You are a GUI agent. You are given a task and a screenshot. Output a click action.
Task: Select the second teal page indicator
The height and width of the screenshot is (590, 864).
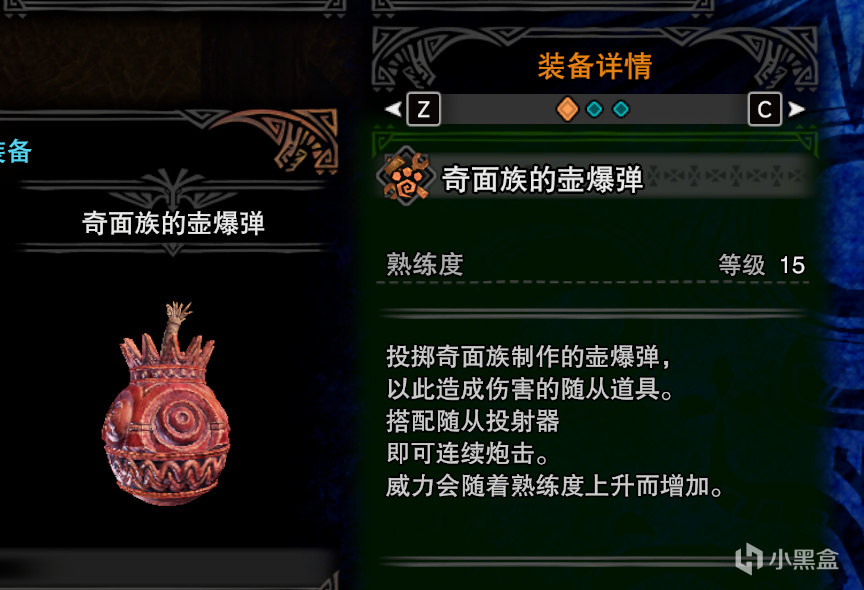[x=594, y=109]
